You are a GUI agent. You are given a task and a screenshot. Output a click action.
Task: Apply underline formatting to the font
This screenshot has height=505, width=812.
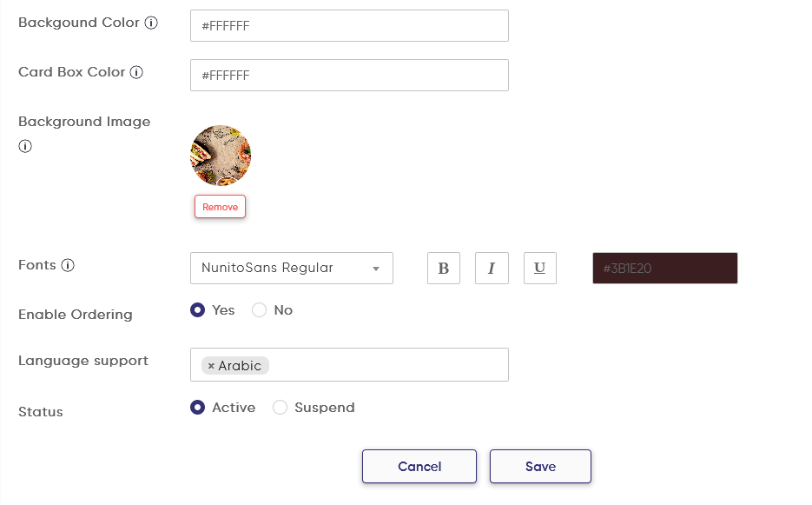click(x=539, y=268)
